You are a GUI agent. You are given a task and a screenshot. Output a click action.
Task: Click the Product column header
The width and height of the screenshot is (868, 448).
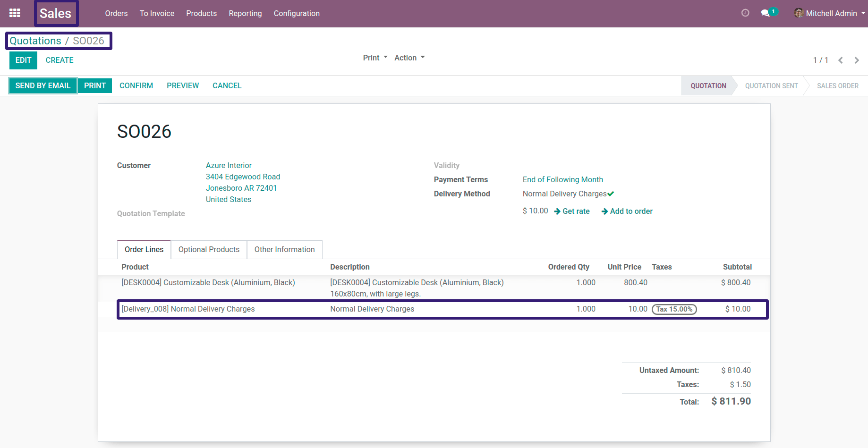(x=135, y=267)
